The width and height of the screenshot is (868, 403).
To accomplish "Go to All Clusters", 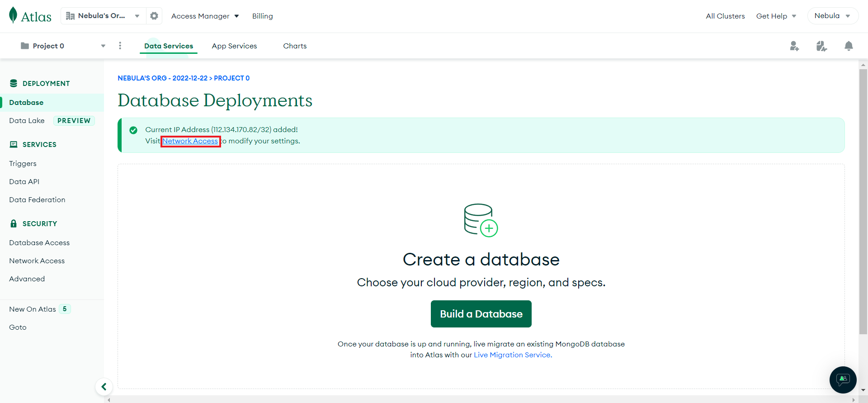I will pyautogui.click(x=725, y=16).
